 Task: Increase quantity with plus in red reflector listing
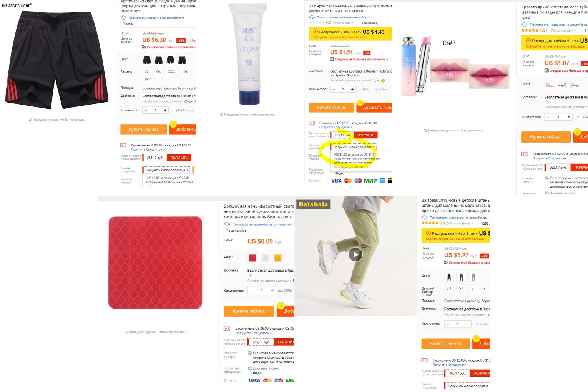pyautogui.click(x=272, y=291)
